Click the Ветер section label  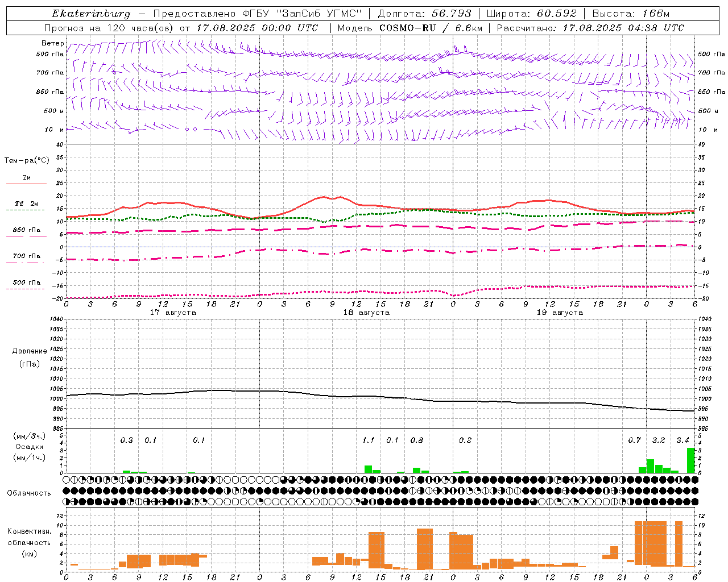coord(52,43)
